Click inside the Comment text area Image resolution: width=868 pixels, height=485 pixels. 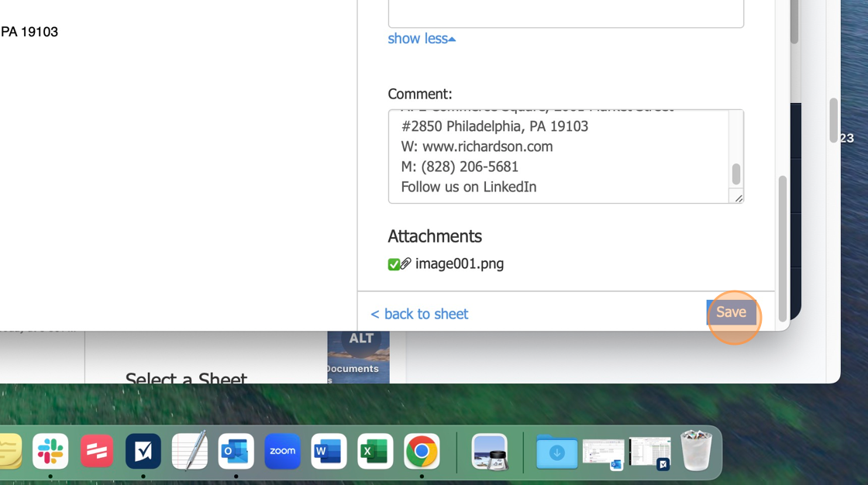558,157
